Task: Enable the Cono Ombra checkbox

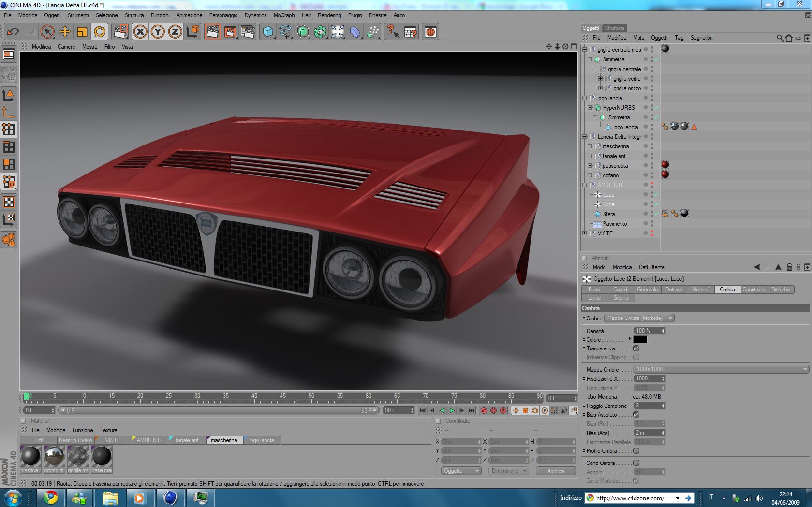Action: [636, 463]
